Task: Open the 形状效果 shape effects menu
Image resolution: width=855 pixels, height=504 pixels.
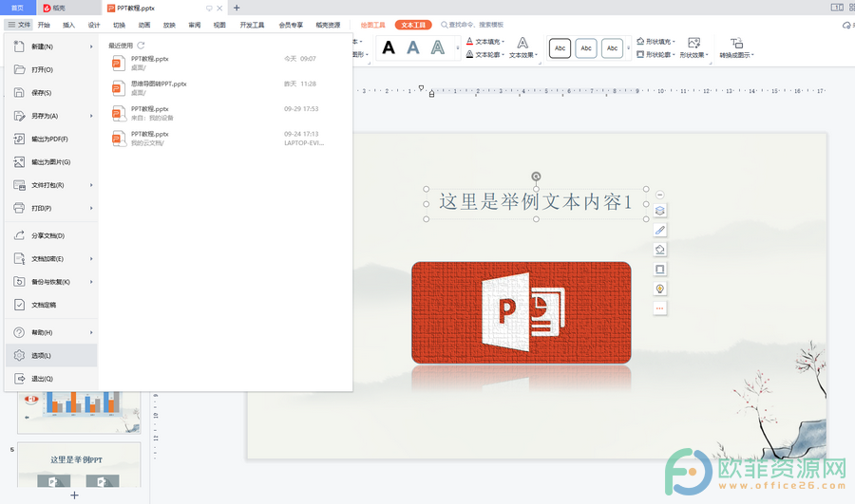Action: [x=693, y=48]
